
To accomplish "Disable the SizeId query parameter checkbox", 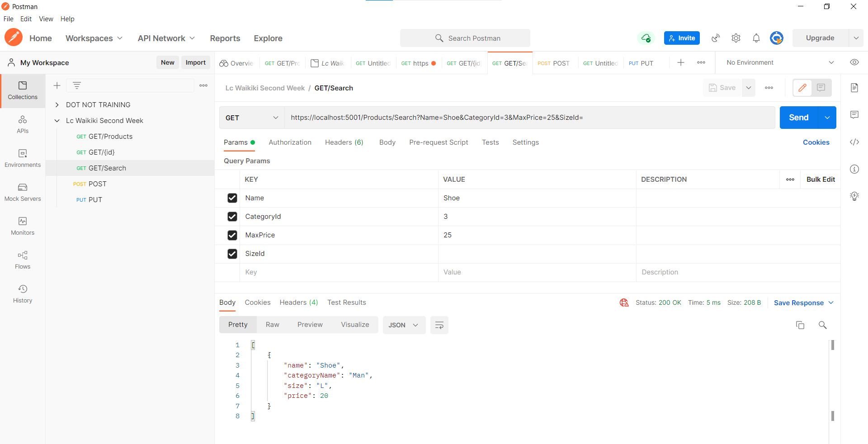I will click(x=232, y=254).
